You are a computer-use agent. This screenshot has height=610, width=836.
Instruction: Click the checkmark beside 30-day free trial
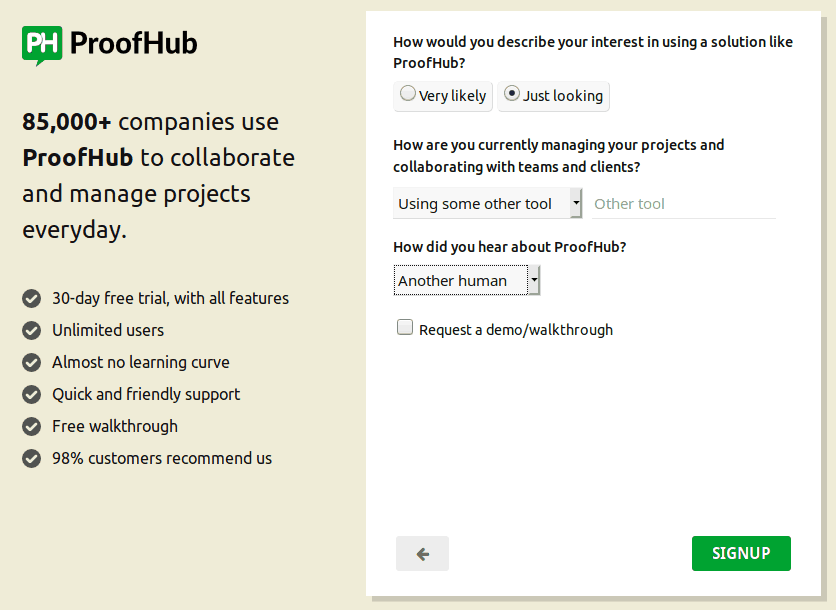coord(31,299)
